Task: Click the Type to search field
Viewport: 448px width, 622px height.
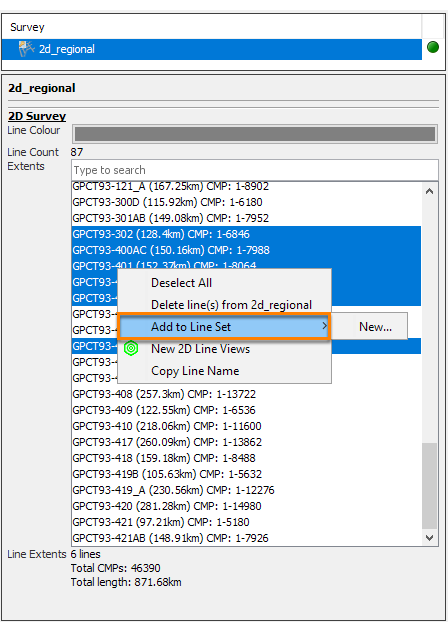Action: click(255, 170)
